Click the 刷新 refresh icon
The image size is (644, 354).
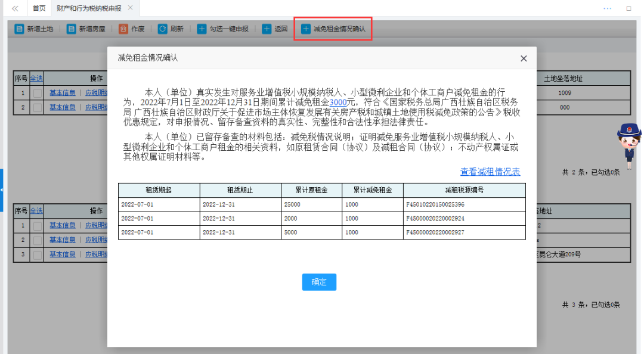coord(162,29)
